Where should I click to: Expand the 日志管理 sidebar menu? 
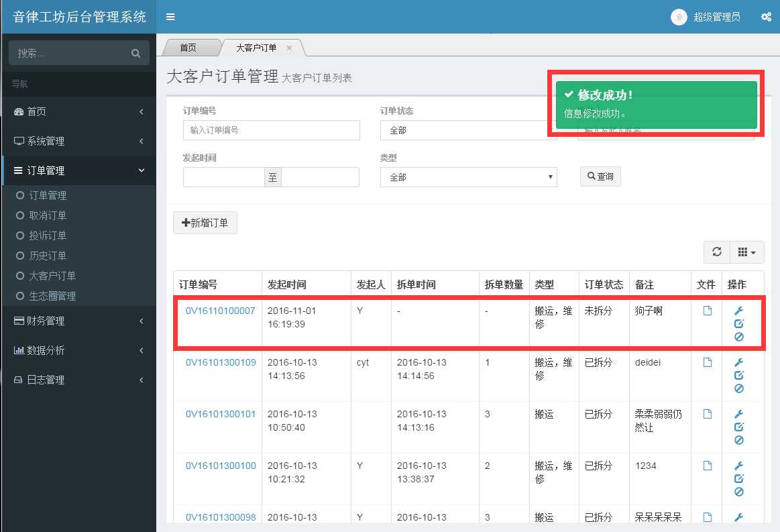(79, 380)
